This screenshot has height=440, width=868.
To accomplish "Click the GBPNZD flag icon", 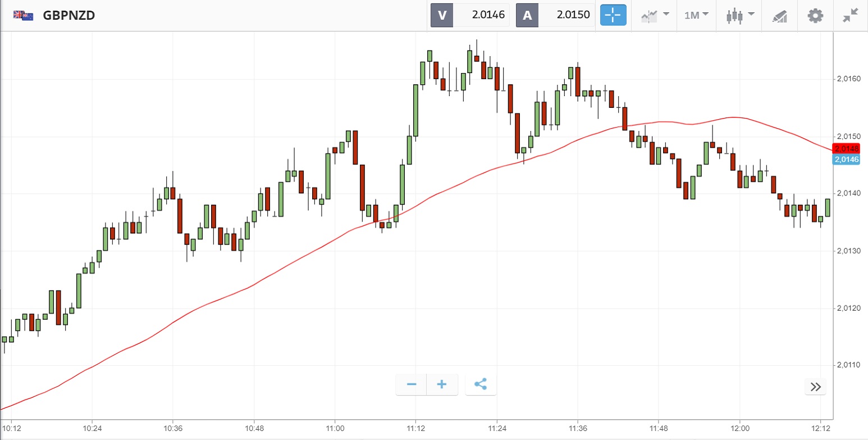I will pyautogui.click(x=23, y=15).
